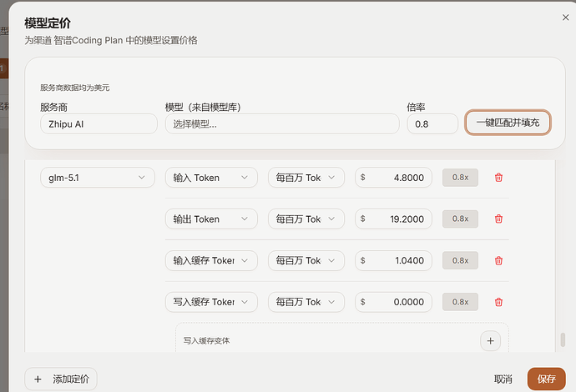Click the 模型定价 dialog title
The width and height of the screenshot is (576, 392).
(x=48, y=23)
